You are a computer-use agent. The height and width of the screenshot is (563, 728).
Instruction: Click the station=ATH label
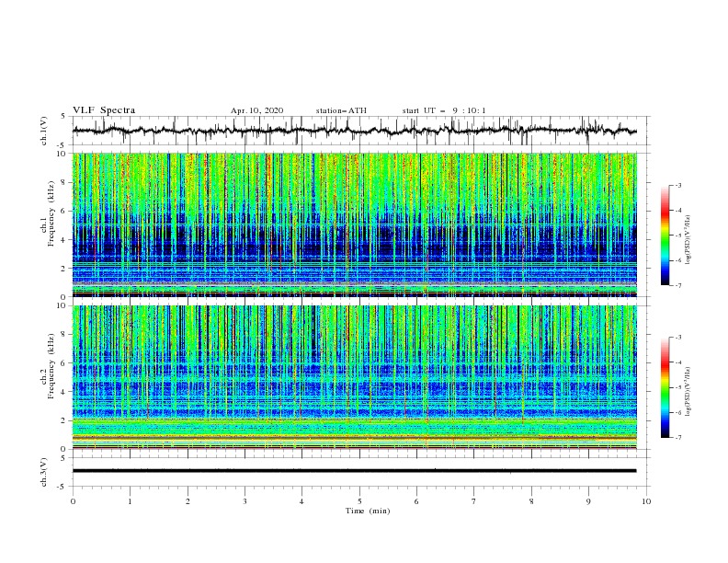[x=341, y=110]
